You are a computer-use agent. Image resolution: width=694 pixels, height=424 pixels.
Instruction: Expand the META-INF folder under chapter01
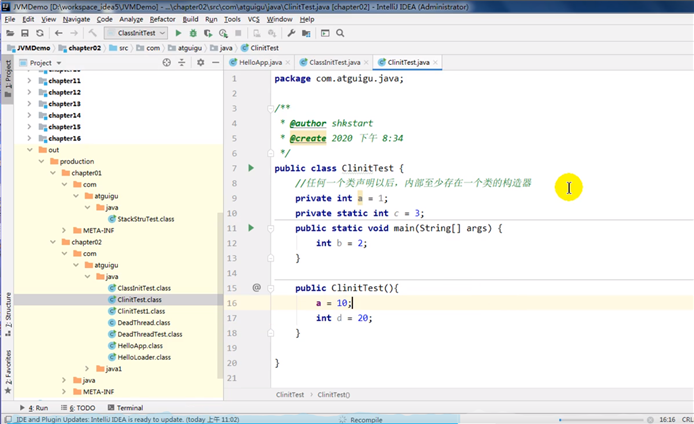pyautogui.click(x=64, y=230)
